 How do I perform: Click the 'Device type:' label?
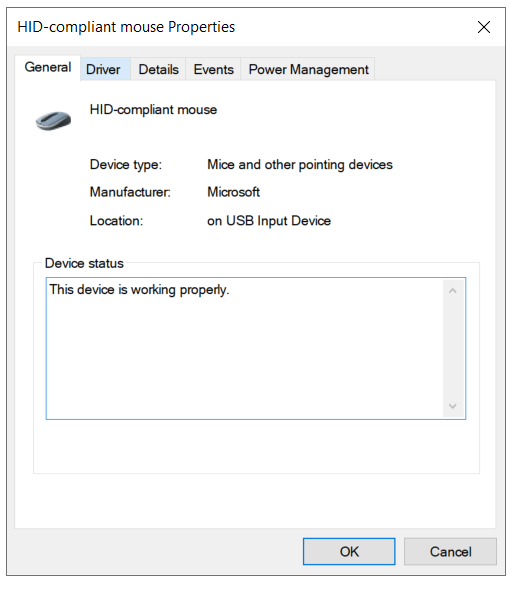[x=126, y=165]
